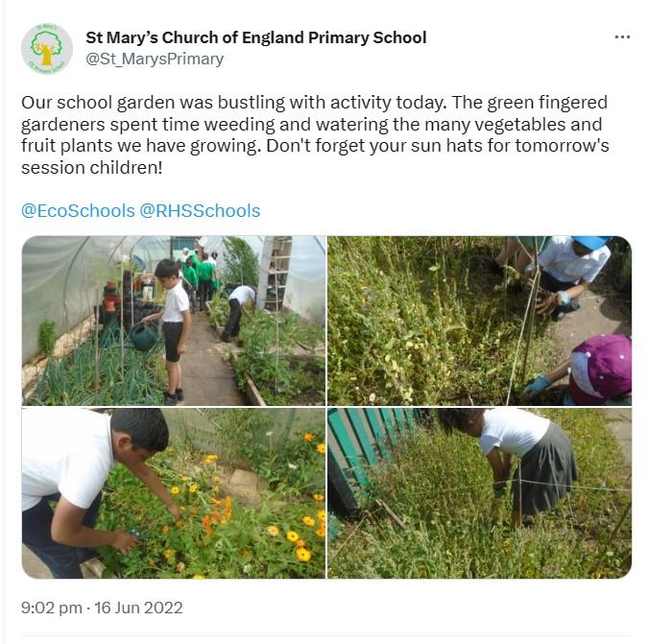
Task: Click the @St_MarysPrimary handle
Action: point(155,59)
